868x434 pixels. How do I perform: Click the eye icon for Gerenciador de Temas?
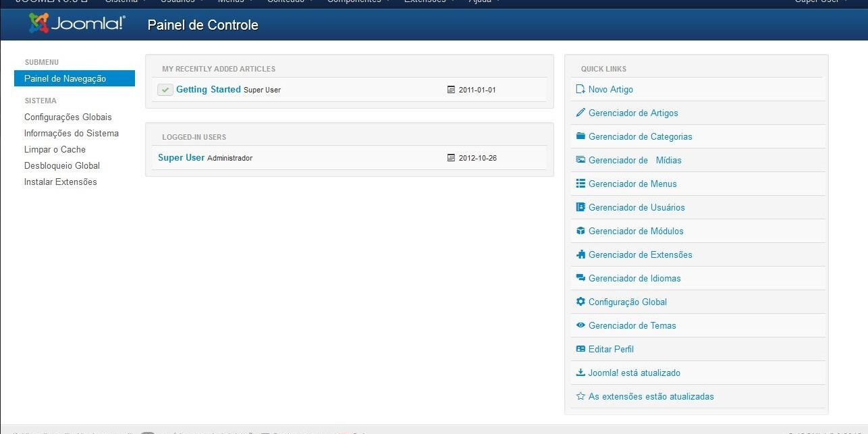pos(580,325)
